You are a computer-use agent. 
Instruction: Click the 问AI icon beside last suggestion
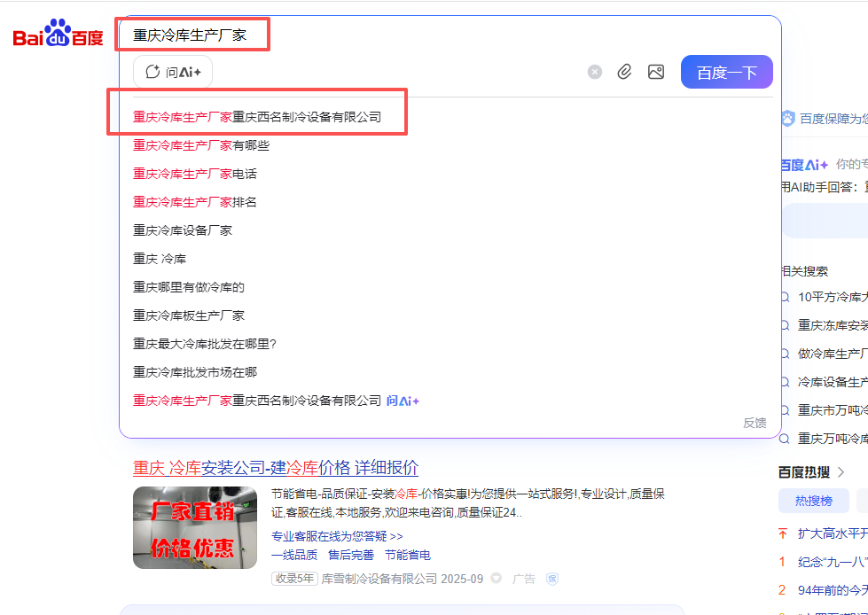coord(403,401)
